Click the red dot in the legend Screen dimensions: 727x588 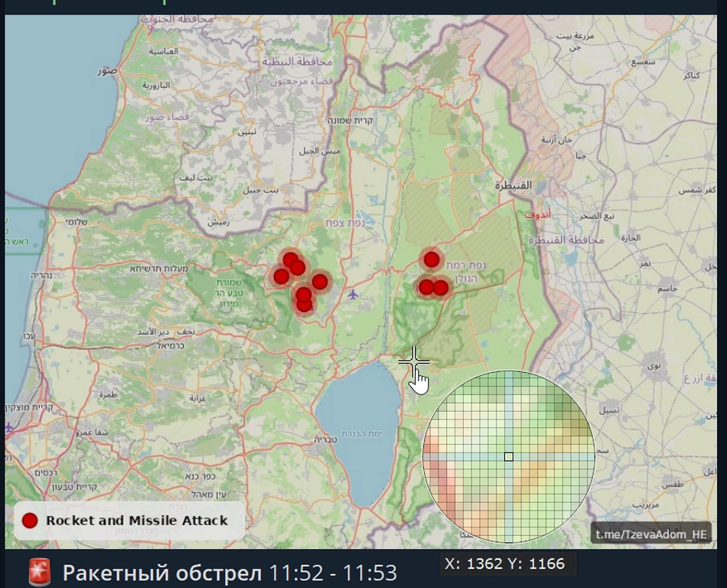[x=30, y=521]
